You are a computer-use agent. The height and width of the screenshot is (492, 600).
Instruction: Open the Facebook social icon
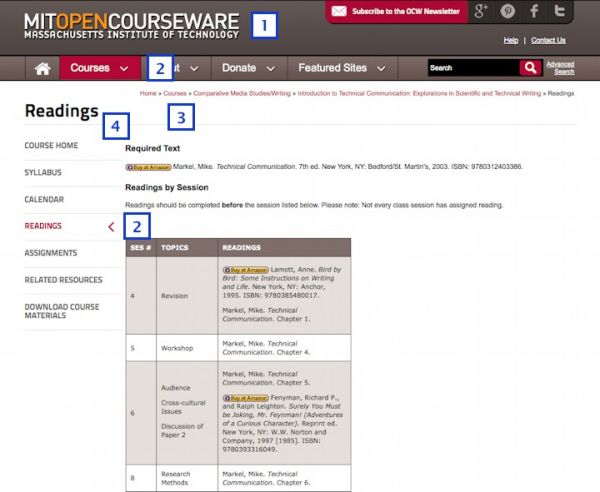[x=534, y=12]
